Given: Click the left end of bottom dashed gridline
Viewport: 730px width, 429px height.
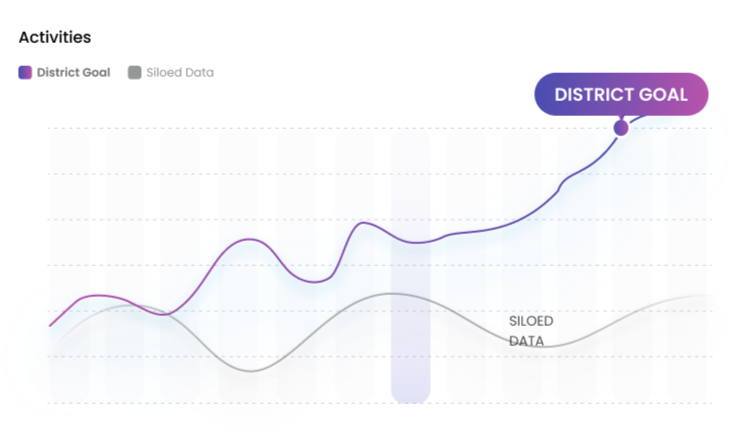Looking at the screenshot, I should [x=50, y=403].
